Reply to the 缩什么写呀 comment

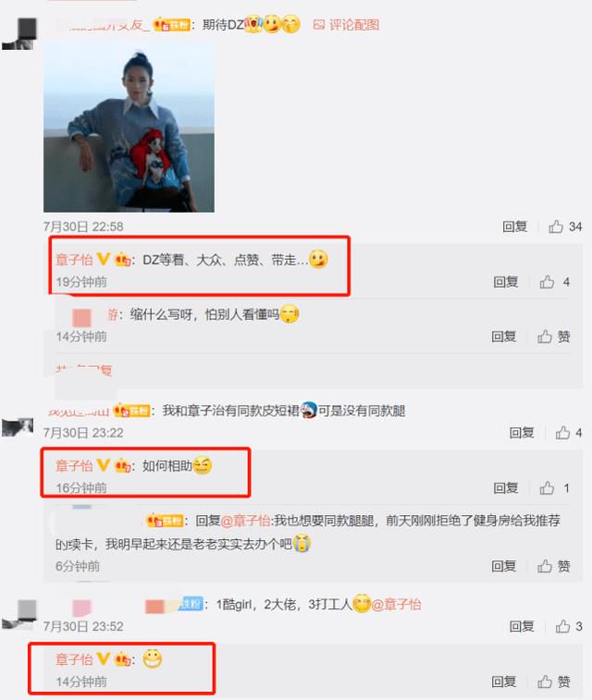pyautogui.click(x=503, y=337)
